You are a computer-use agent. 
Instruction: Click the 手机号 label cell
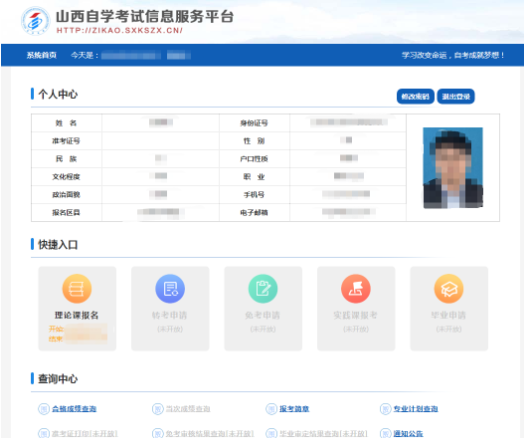(254, 194)
